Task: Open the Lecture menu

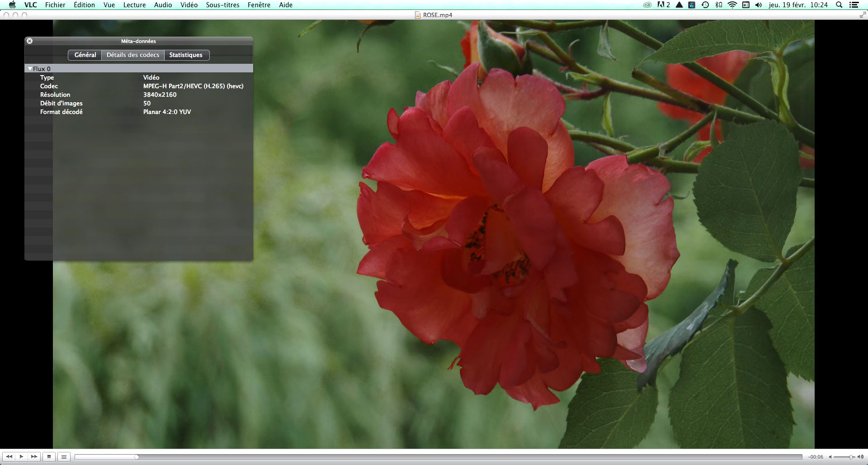Action: coord(134,5)
